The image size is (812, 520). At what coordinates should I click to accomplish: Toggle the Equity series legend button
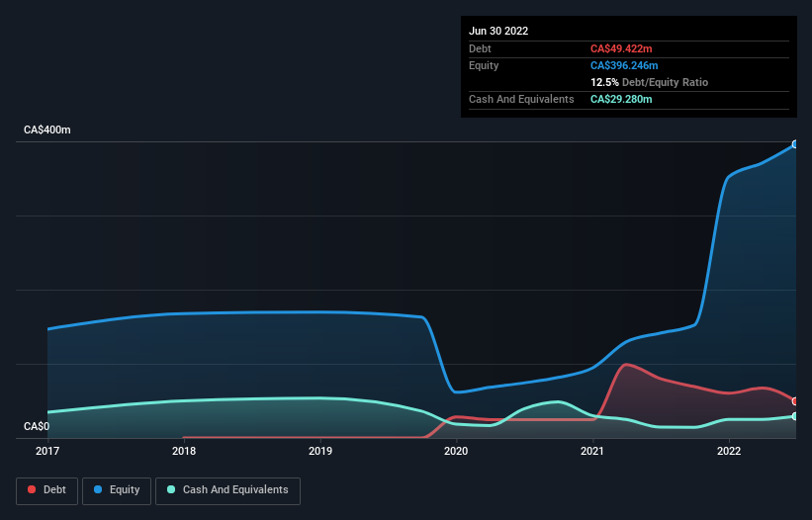[117, 490]
